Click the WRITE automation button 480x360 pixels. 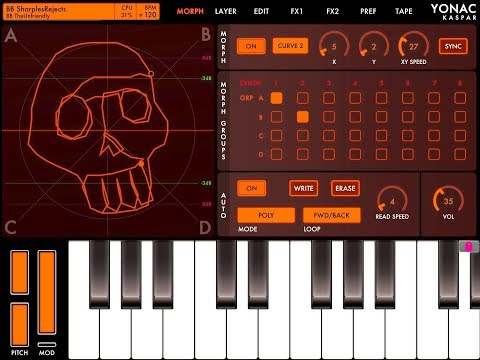pos(303,188)
